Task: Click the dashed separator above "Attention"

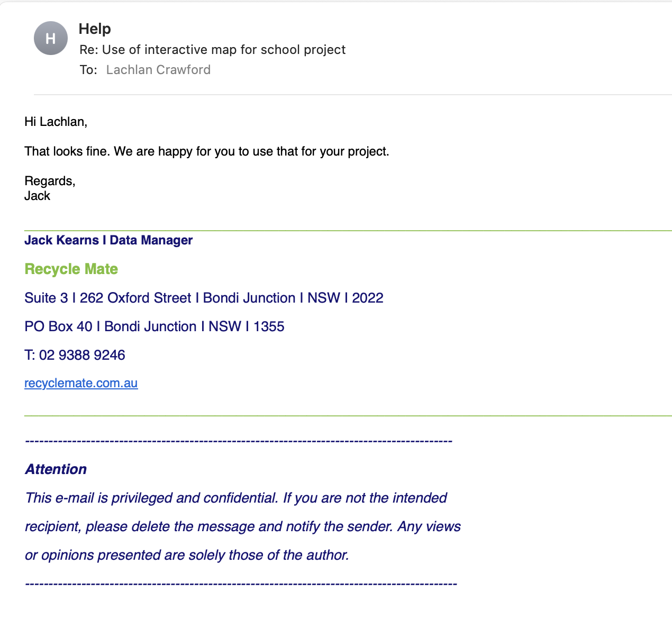Action: [x=238, y=441]
